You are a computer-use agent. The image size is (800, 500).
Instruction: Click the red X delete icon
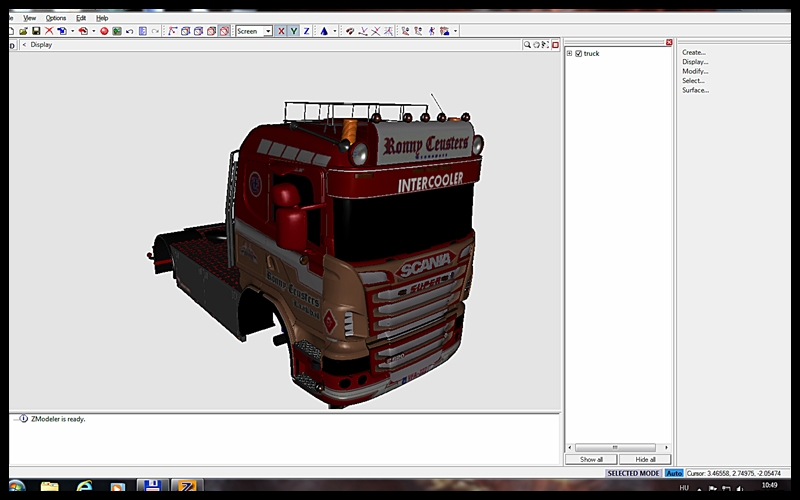tap(49, 31)
